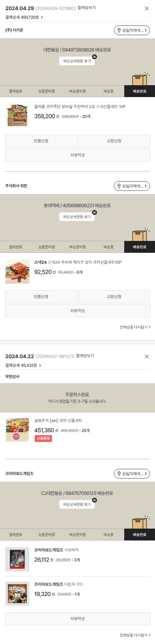Open payment details for 450,720원 order

24,17
